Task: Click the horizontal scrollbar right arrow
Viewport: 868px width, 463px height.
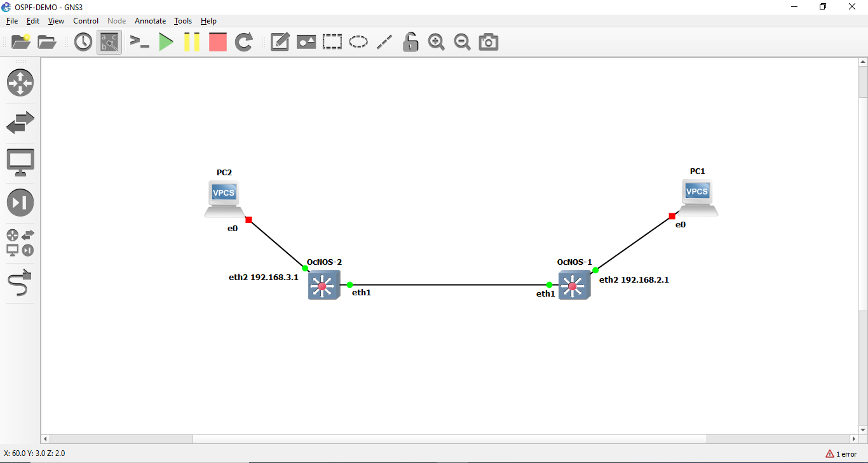Action: tap(855, 439)
